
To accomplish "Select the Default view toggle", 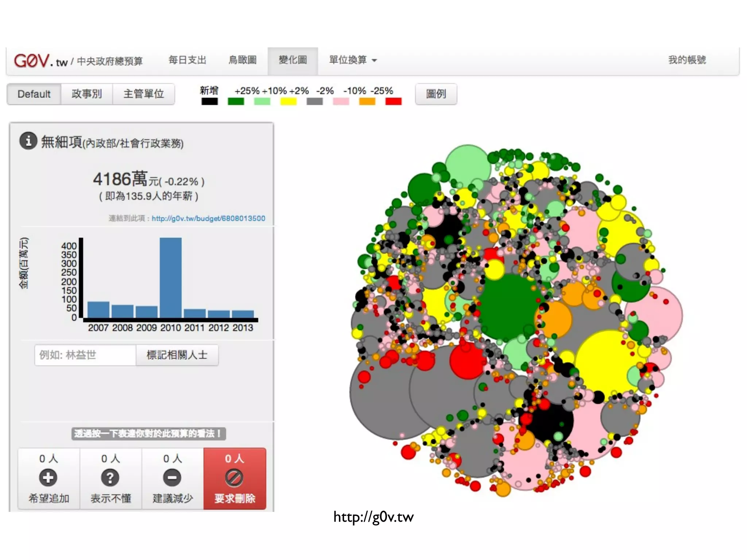I will (x=34, y=94).
